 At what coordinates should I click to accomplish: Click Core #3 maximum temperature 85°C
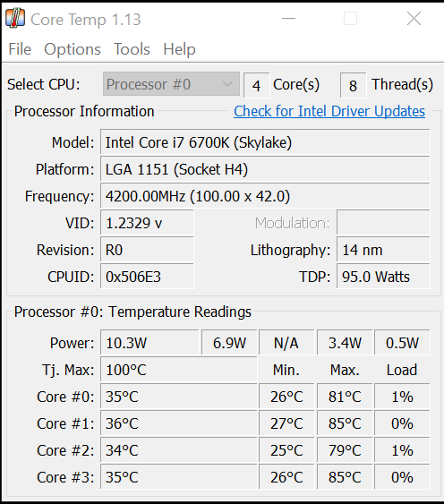tap(345, 477)
